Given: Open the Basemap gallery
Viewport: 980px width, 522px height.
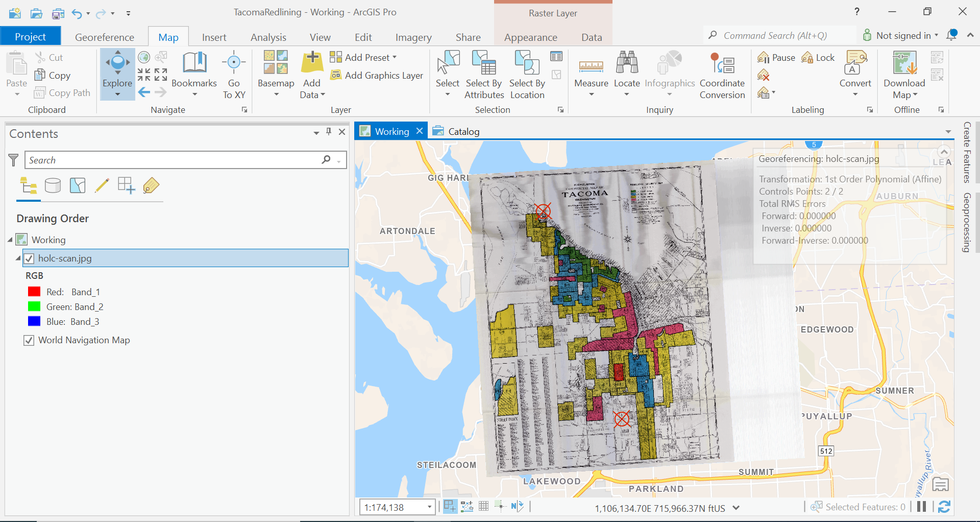Looking at the screenshot, I should [276, 74].
